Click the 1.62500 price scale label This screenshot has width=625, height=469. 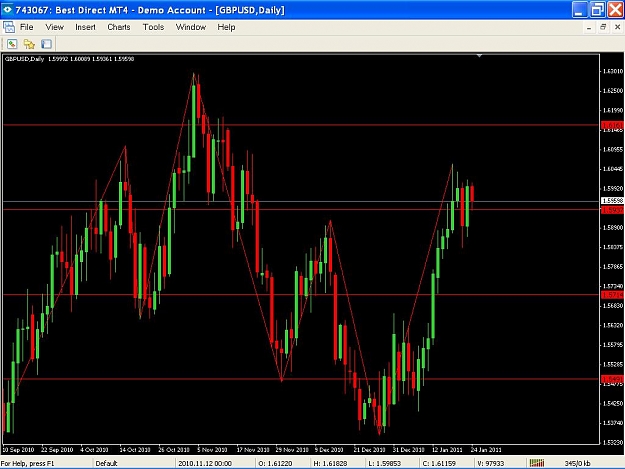(x=612, y=91)
